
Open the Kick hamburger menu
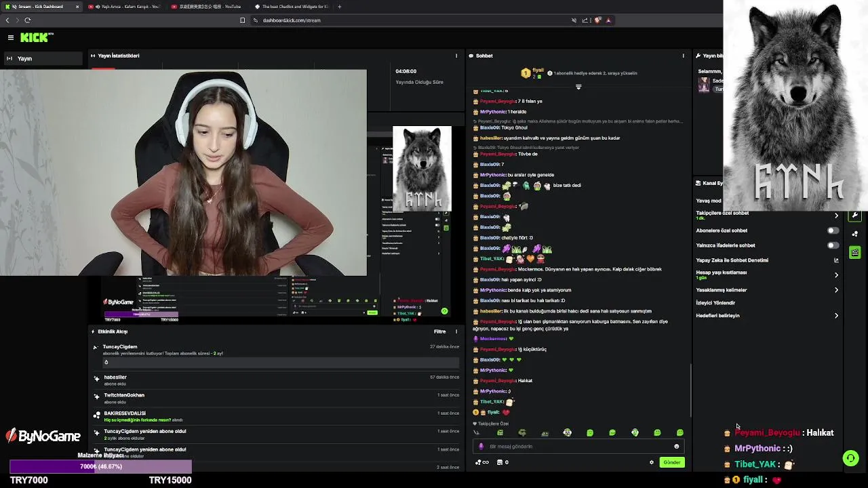11,38
